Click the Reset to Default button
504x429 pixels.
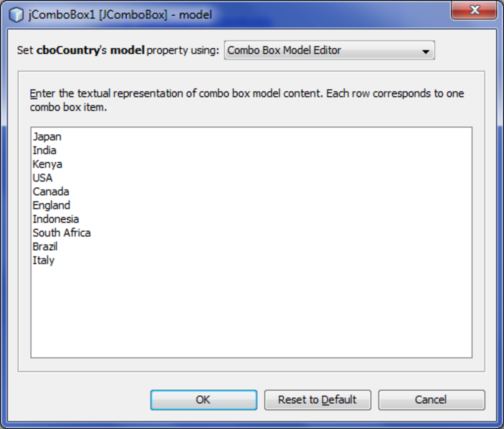point(318,400)
